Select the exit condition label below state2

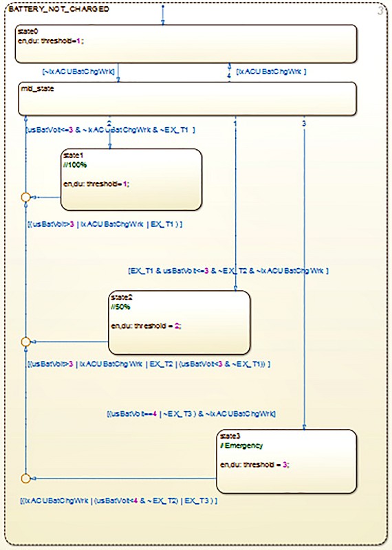149,364
